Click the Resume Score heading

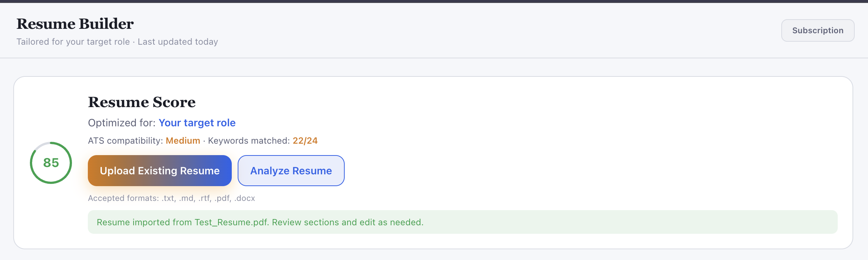(x=142, y=102)
